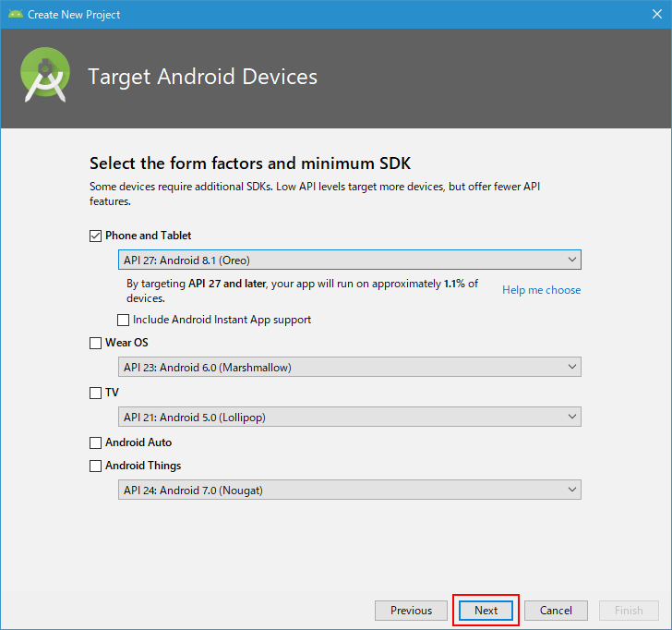This screenshot has height=630, width=672.
Task: Close the Create New Project dialog
Action: pyautogui.click(x=656, y=14)
